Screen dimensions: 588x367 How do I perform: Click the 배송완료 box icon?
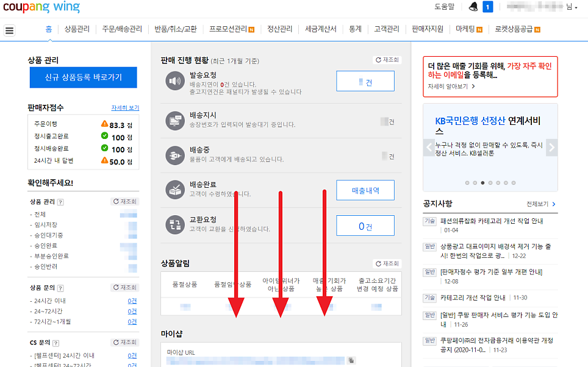point(175,190)
